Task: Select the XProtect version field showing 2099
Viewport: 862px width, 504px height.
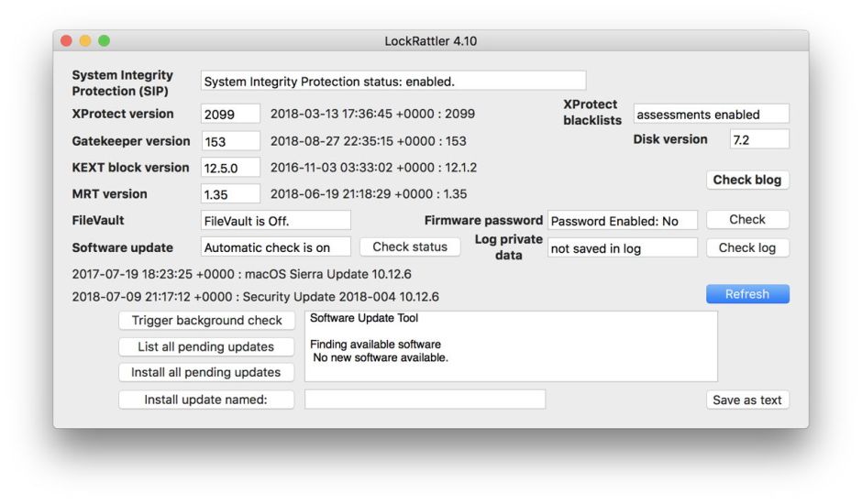Action: click(230, 115)
